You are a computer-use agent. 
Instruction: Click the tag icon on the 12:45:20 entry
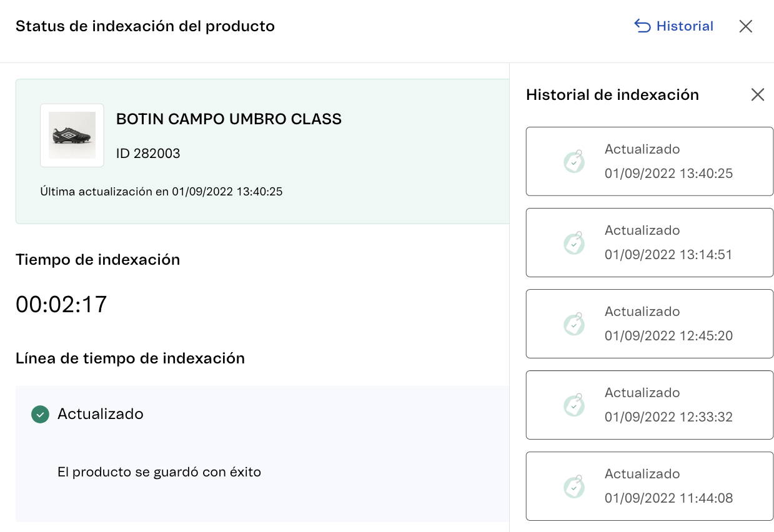coord(574,323)
